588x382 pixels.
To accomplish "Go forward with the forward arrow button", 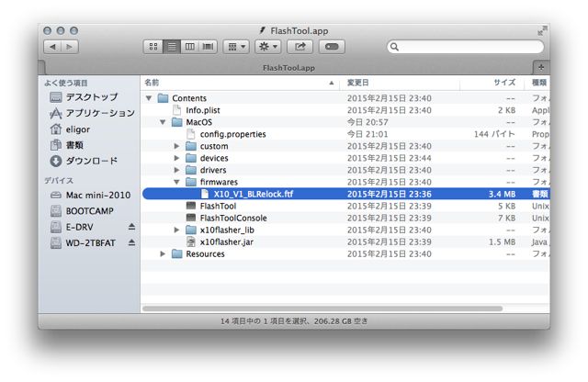I will 70,47.
